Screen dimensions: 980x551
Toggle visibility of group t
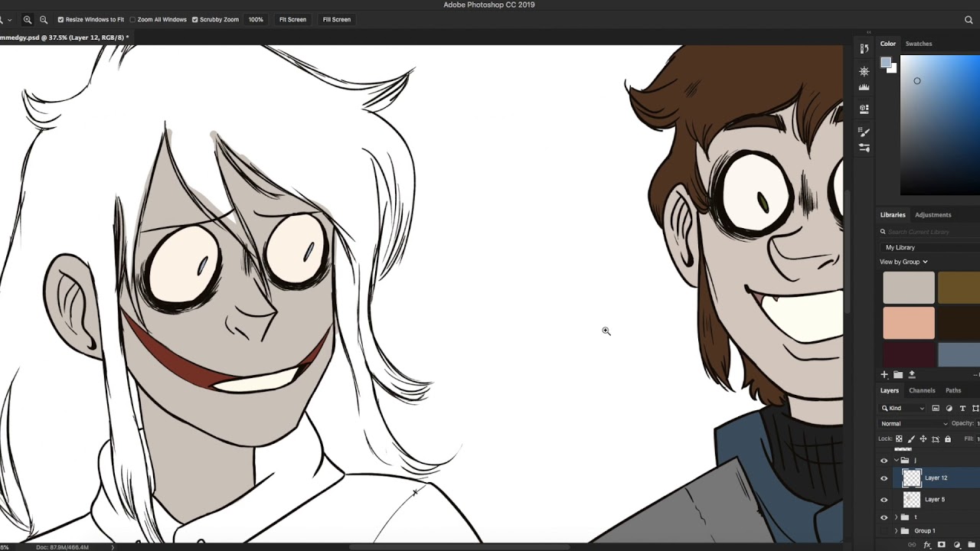[884, 517]
